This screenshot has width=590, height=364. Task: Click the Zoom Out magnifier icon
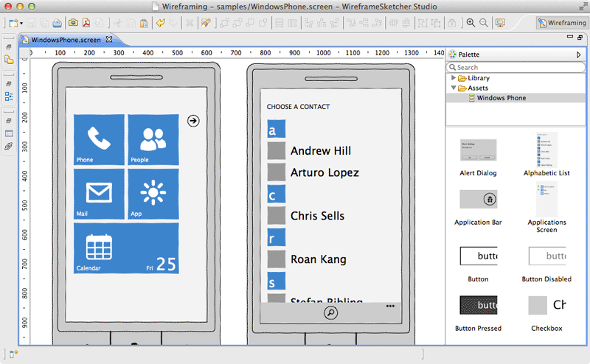point(484,23)
